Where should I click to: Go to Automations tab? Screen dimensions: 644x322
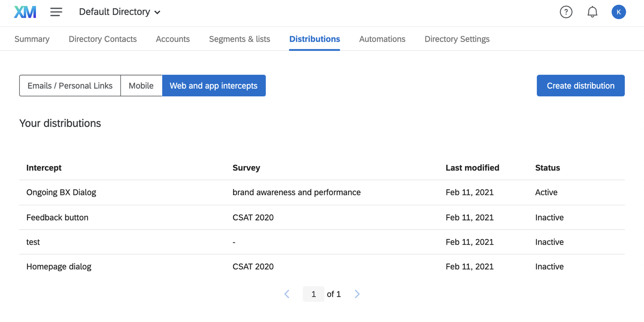click(382, 39)
